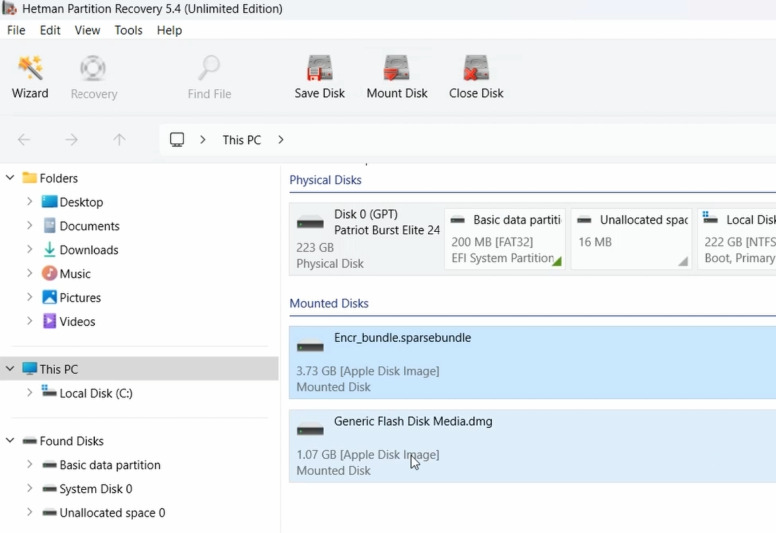
Task: Click the 3.73 GB Apple Disk Image text
Action: tap(368, 371)
